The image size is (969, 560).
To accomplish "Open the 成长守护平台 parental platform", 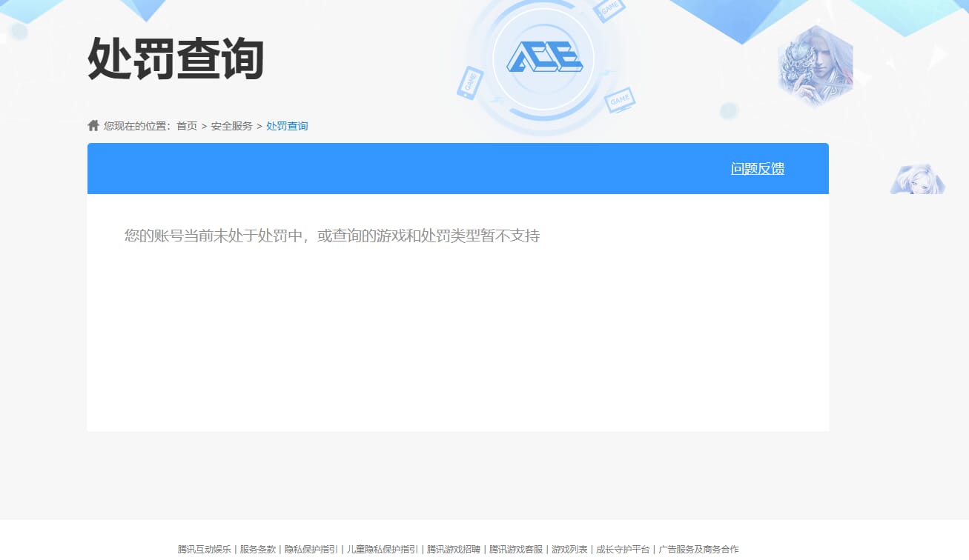I will (x=621, y=549).
